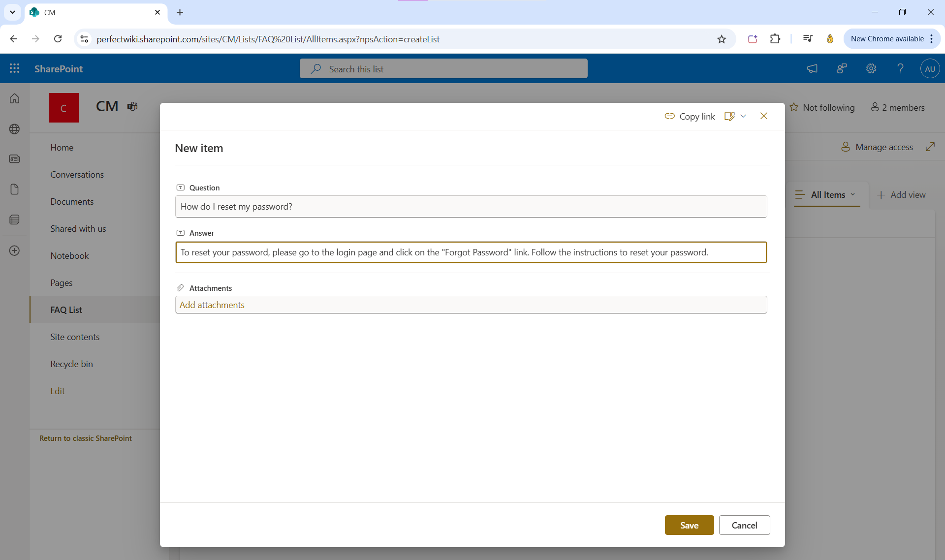Open the help question mark icon

pyautogui.click(x=900, y=68)
